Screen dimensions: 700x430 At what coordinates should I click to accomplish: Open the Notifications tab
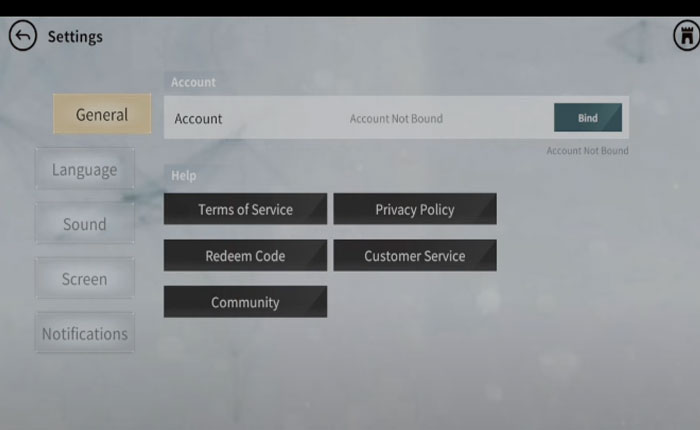(84, 334)
